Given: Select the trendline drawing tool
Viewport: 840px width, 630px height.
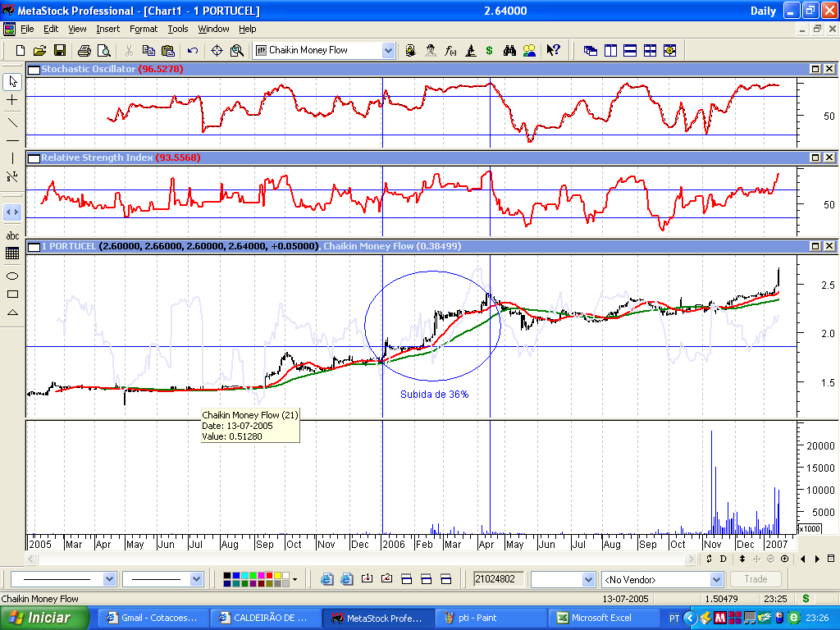Looking at the screenshot, I should (12, 122).
